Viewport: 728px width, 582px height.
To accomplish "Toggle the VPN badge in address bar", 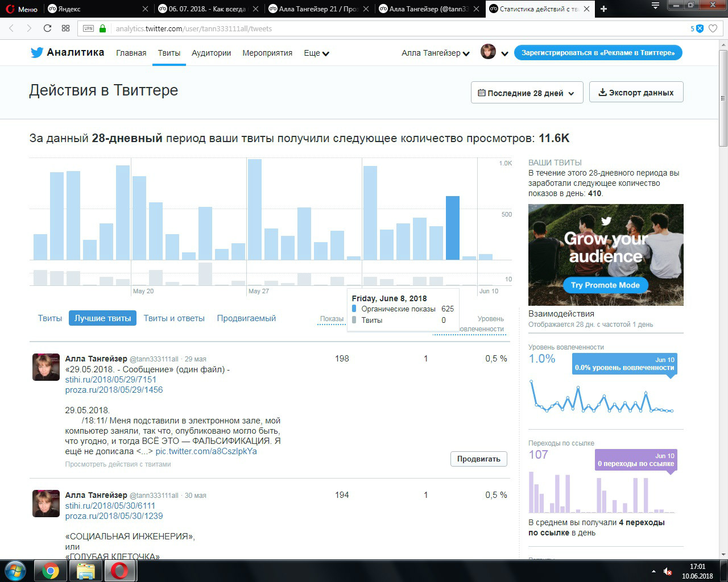I will [x=88, y=28].
